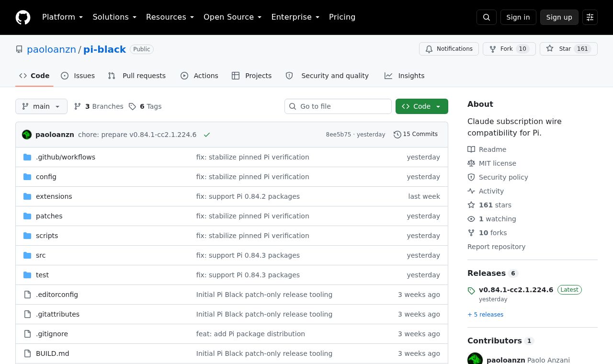
Task: Switch to the Issues tab
Action: [x=78, y=76]
